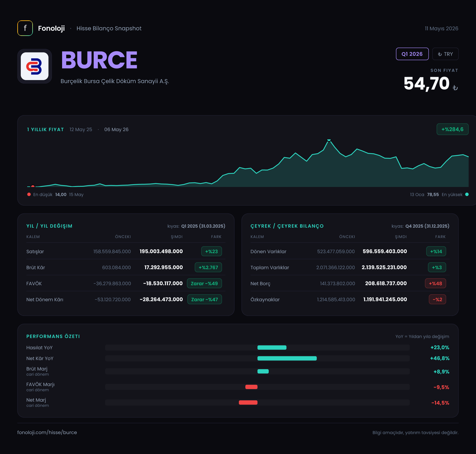
Task: Click the '+8,9%' Brüt Marj value
Action: pyautogui.click(x=441, y=372)
